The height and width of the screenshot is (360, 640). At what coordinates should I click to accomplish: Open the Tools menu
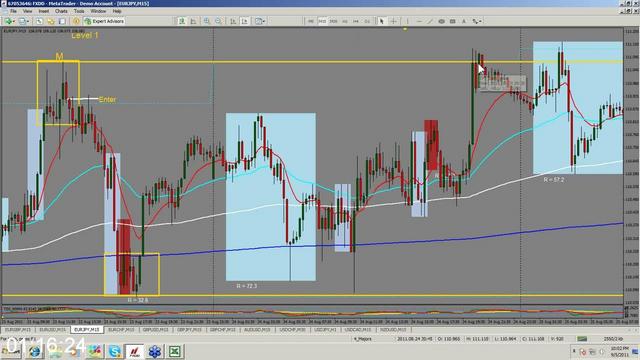click(78, 11)
